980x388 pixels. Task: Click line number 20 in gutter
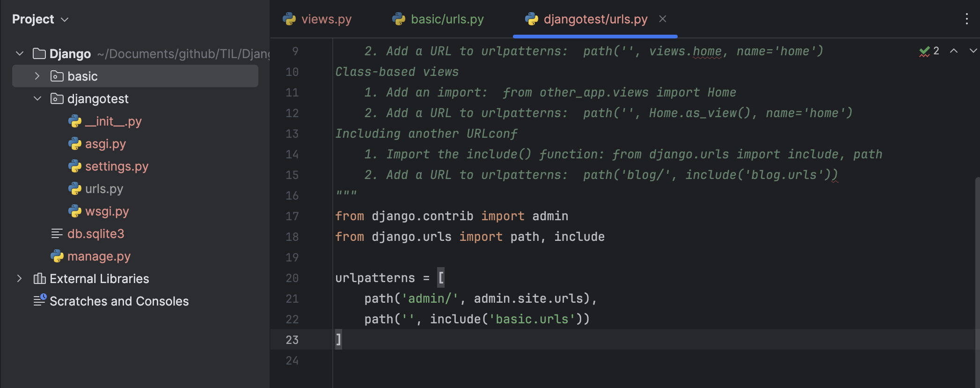point(292,278)
